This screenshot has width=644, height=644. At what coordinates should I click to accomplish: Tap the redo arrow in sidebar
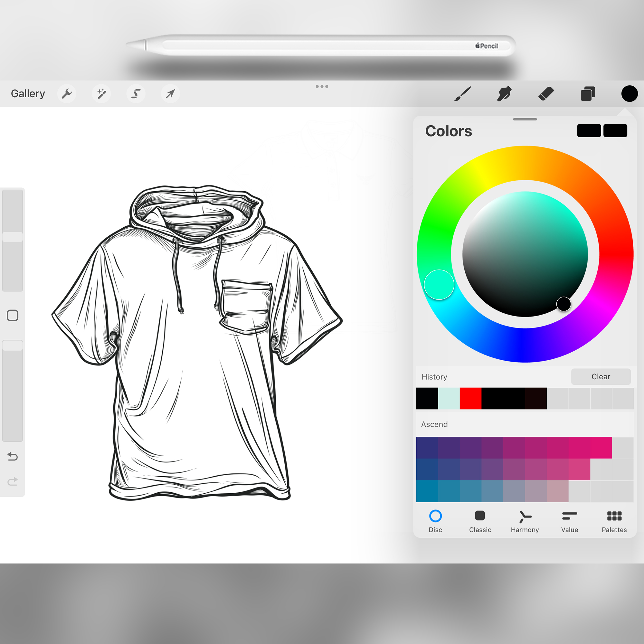(13, 482)
